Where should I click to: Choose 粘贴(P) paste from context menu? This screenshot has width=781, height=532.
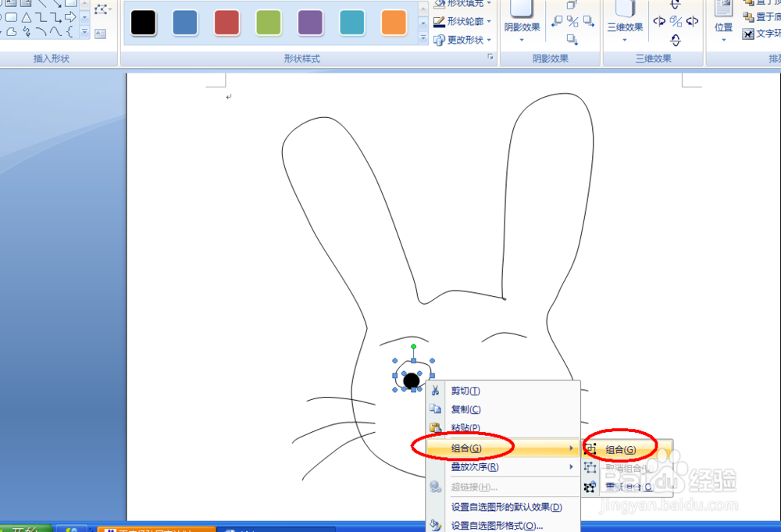(503, 428)
